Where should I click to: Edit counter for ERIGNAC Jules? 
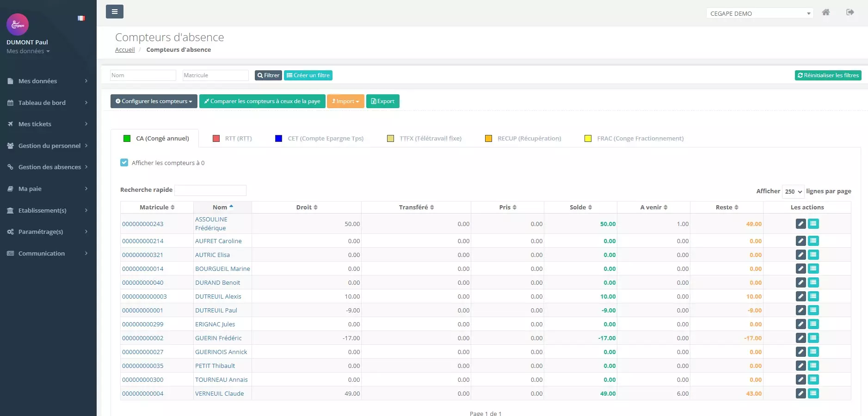coord(801,324)
